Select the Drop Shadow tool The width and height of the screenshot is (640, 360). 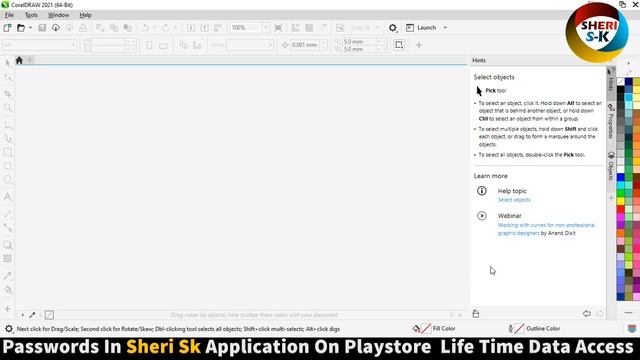[x=7, y=245]
